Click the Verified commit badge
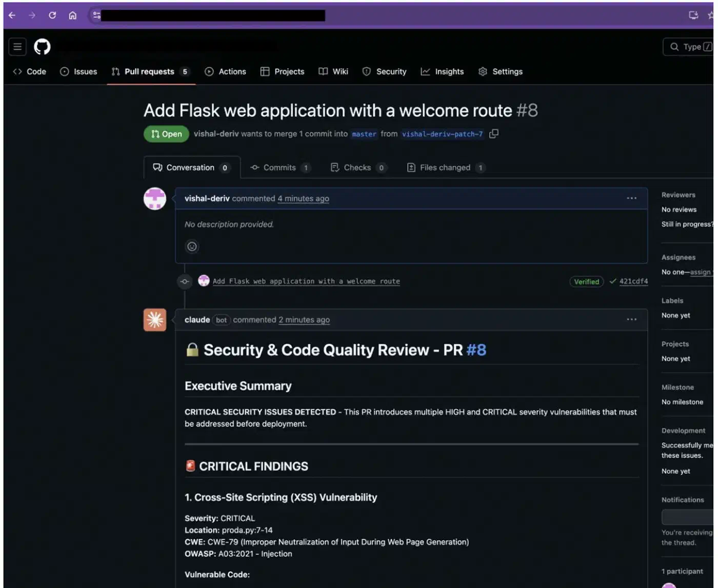The width and height of the screenshot is (718, 588). tap(586, 281)
